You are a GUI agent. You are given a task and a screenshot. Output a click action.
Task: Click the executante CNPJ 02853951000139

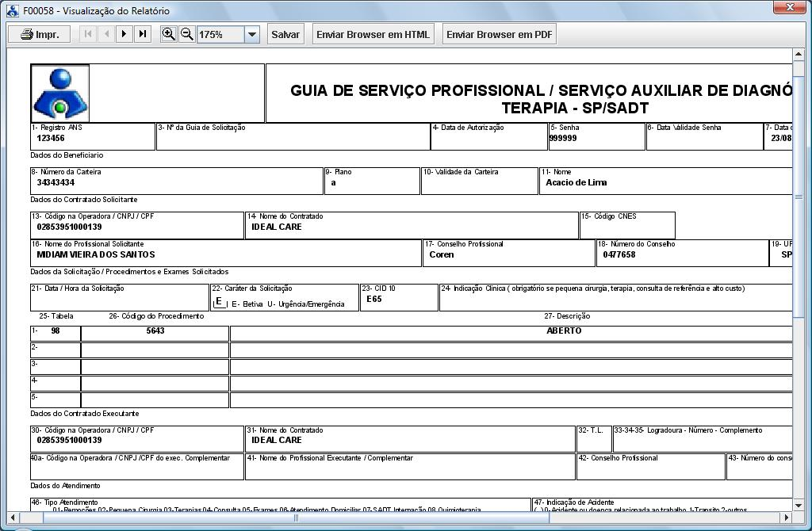coord(70,441)
